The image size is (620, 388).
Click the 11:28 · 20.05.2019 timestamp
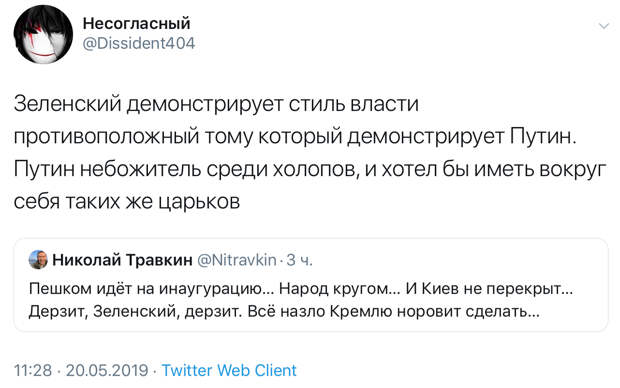pyautogui.click(x=81, y=371)
